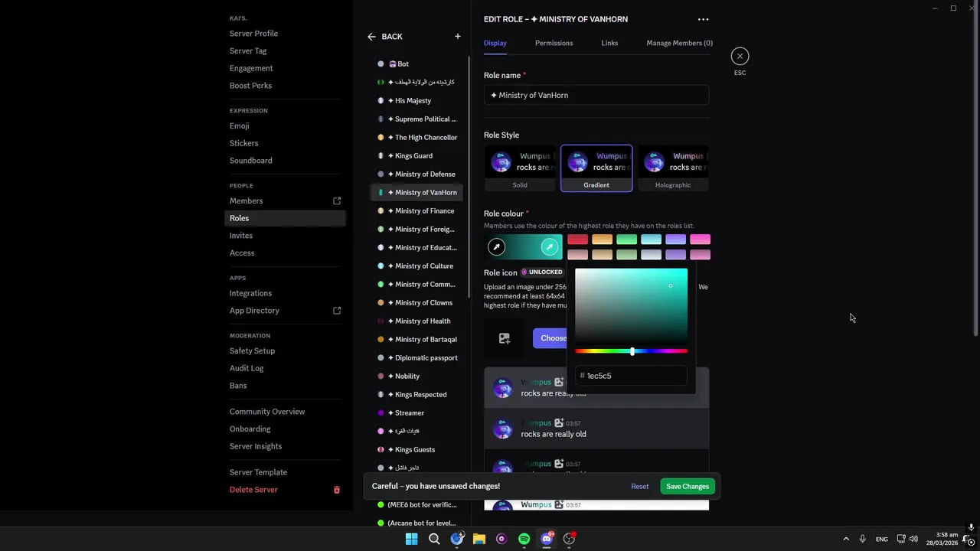980x551 pixels.
Task: Select the Nobility role
Action: click(417, 377)
